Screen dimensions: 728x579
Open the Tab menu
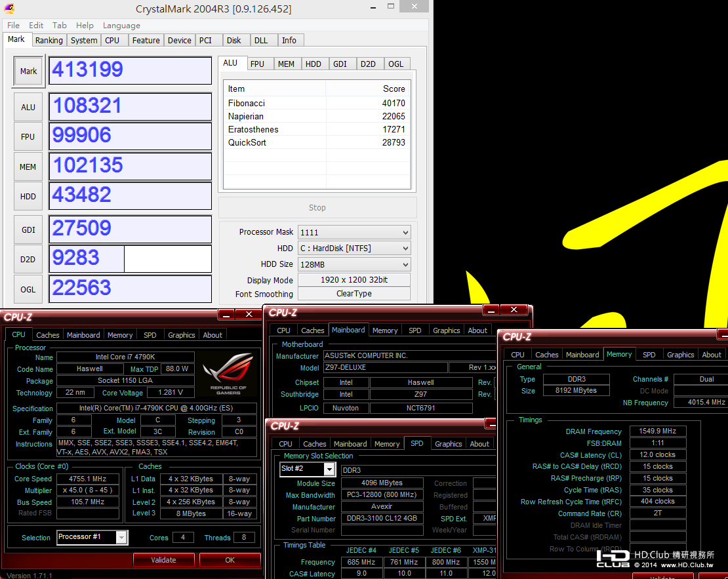coord(60,26)
